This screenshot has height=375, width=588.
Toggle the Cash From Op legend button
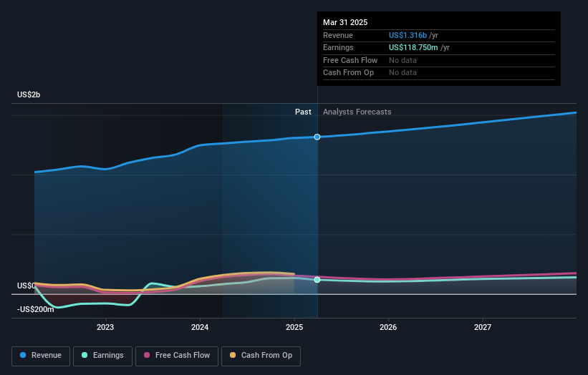[x=261, y=356]
